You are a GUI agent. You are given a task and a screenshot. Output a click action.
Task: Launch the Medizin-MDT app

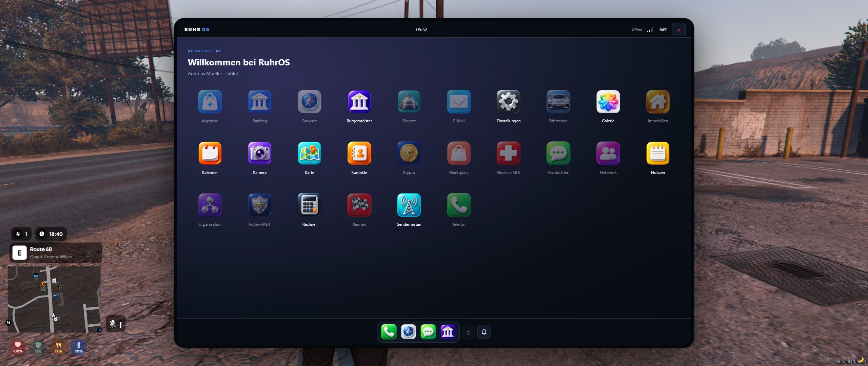tap(509, 153)
